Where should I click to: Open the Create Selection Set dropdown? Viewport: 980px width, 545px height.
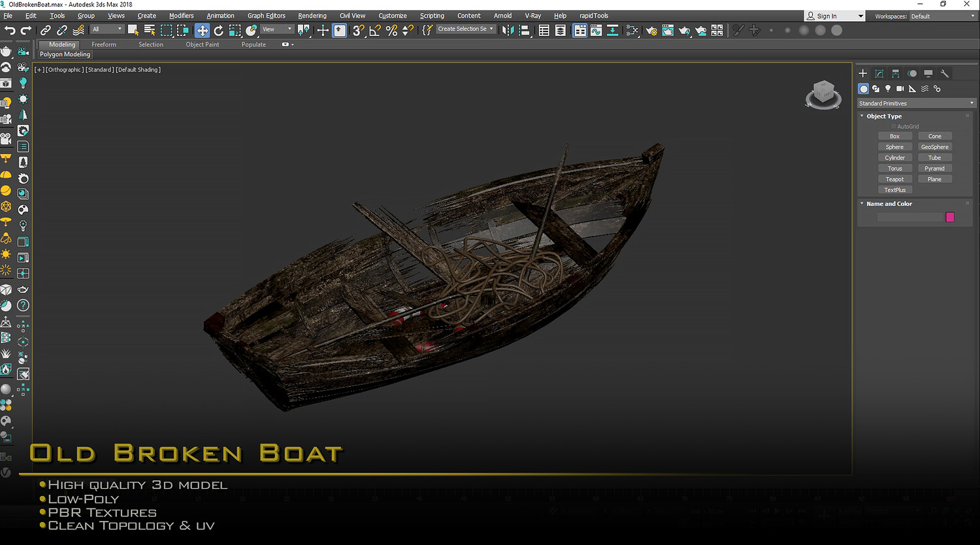pyautogui.click(x=466, y=29)
